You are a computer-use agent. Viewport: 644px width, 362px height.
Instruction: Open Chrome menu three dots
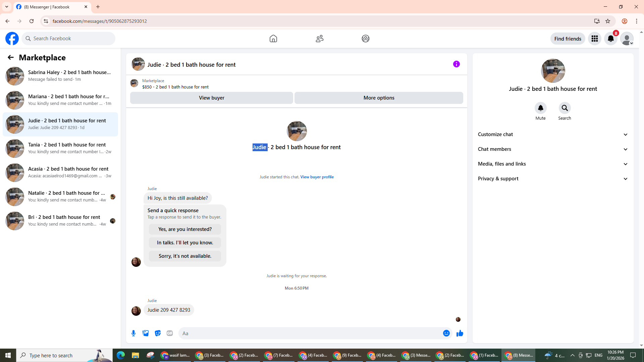click(637, 21)
